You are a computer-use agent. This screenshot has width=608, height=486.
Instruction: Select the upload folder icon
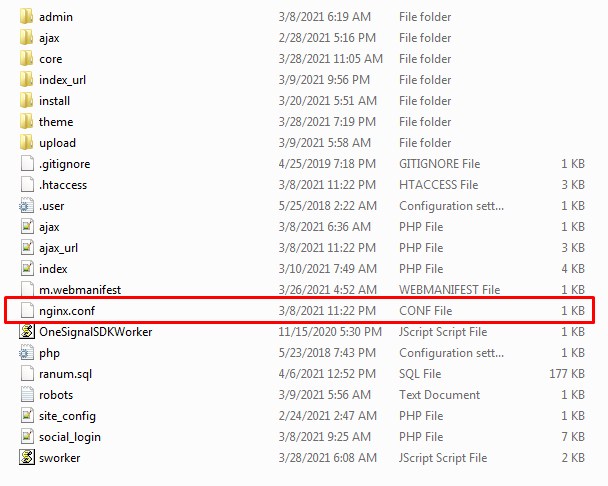pyautogui.click(x=27, y=143)
